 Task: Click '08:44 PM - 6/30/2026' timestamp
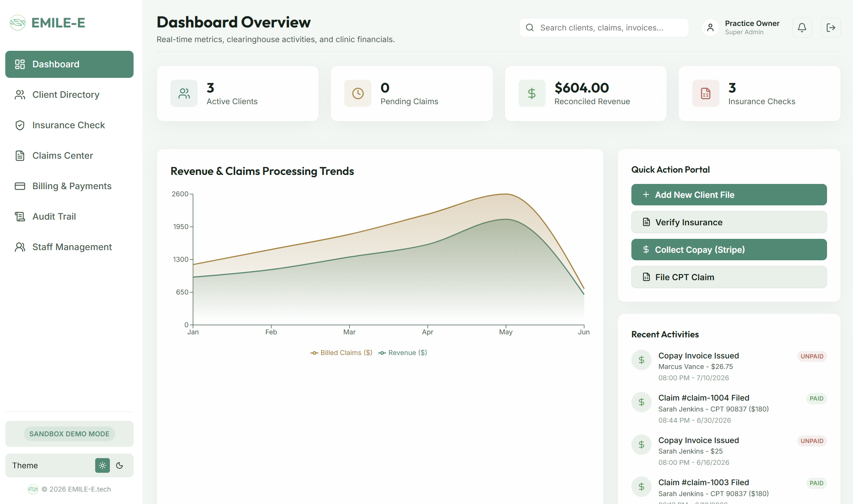695,421
